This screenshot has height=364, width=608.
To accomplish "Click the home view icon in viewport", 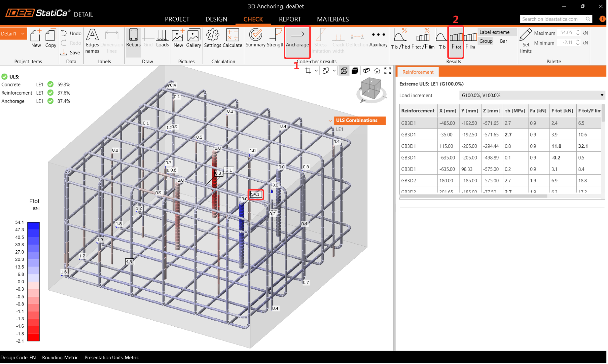I will 377,71.
